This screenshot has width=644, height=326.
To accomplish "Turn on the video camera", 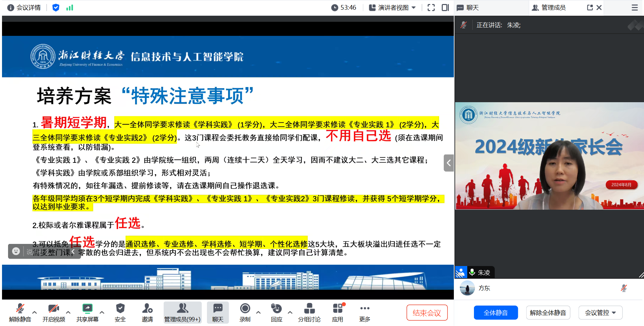I will (54, 312).
